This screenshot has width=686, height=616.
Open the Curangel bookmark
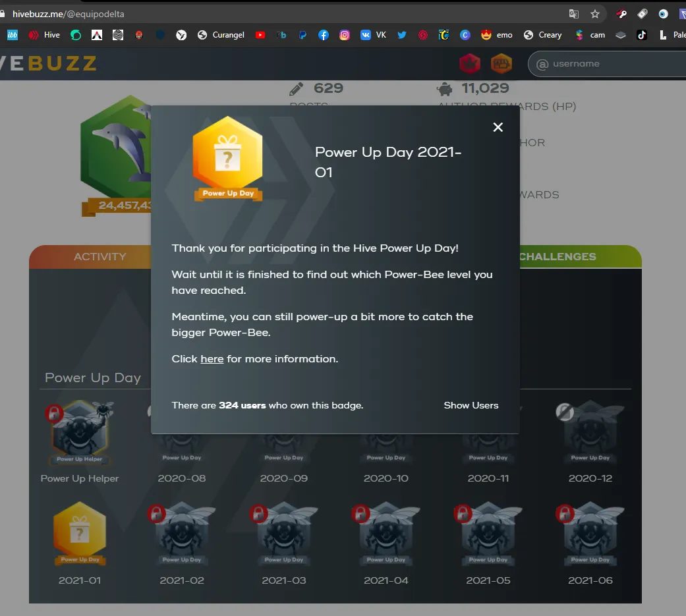[221, 35]
